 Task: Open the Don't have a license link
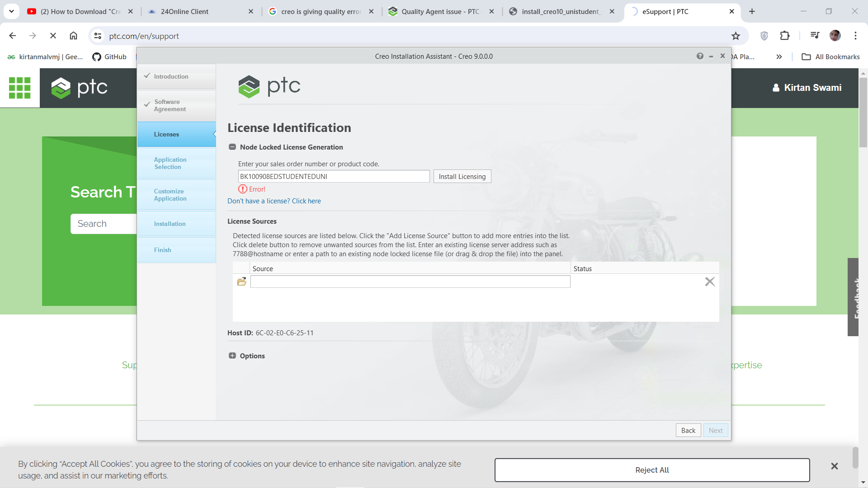274,201
